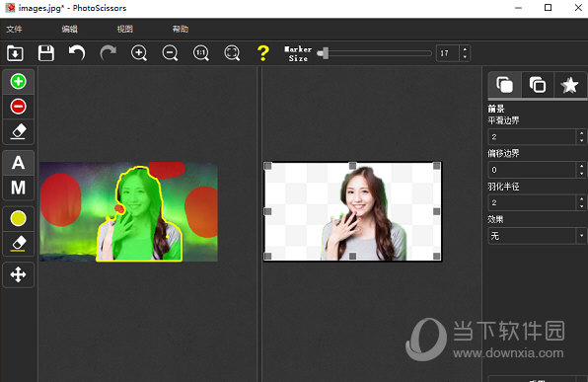
Task: Switch to the background settings tab
Action: pos(538,85)
